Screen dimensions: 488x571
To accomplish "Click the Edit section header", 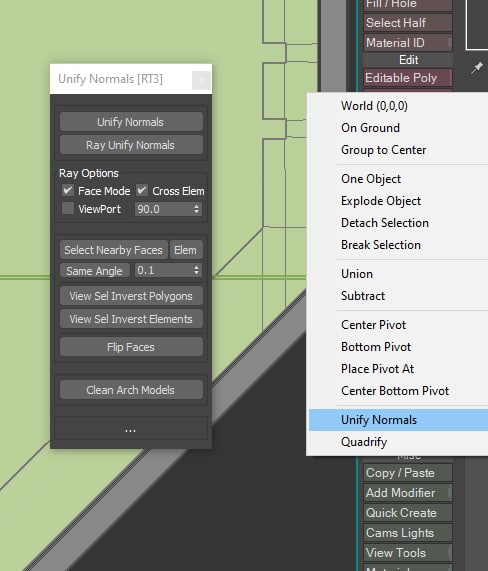I will (408, 60).
